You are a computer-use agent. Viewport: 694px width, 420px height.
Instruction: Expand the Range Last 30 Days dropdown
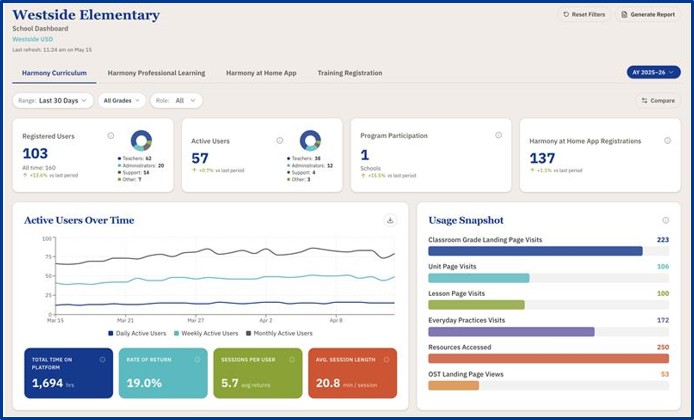pos(53,100)
